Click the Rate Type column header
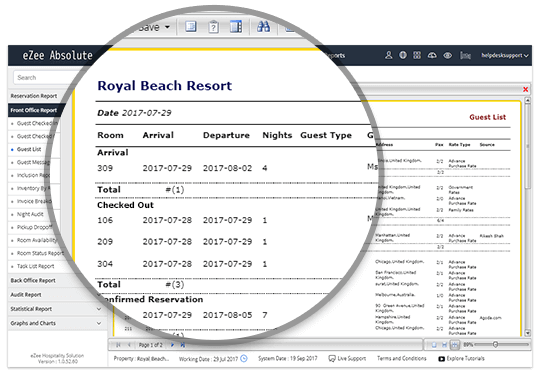The image size is (540, 375). pos(459,145)
